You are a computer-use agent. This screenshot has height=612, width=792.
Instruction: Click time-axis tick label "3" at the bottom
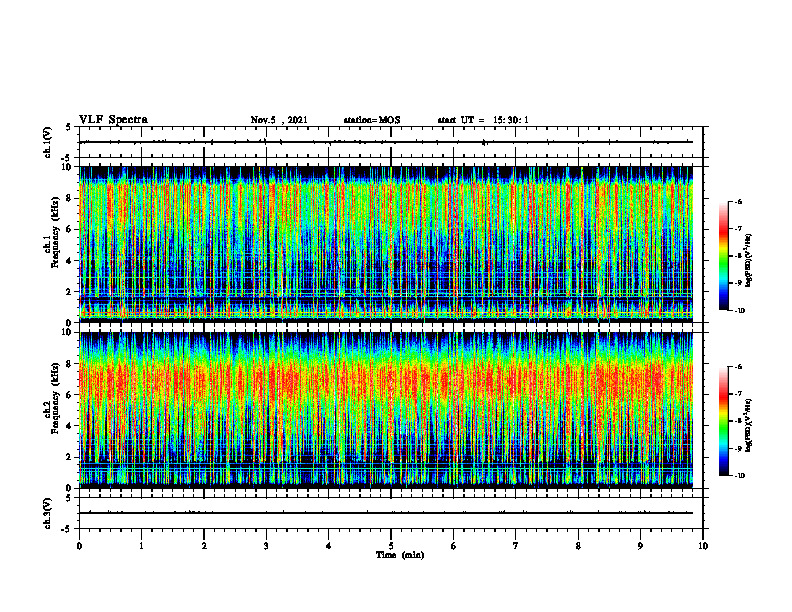pyautogui.click(x=266, y=546)
